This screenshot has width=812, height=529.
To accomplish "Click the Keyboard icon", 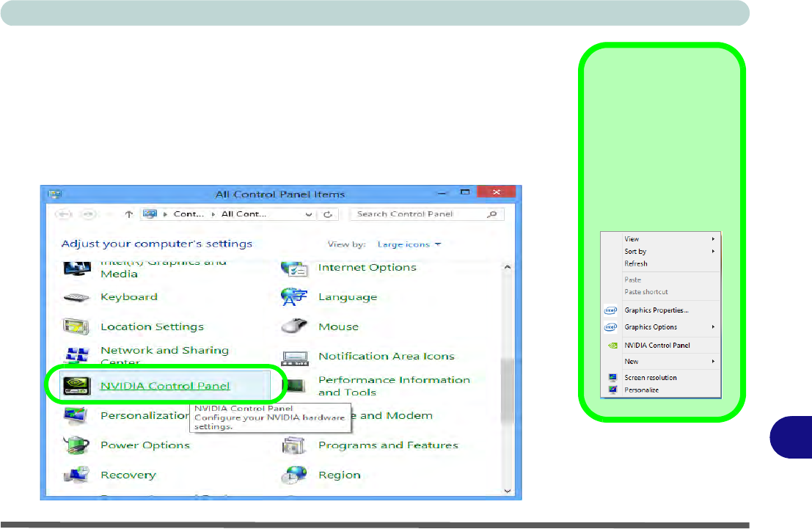I will [76, 297].
